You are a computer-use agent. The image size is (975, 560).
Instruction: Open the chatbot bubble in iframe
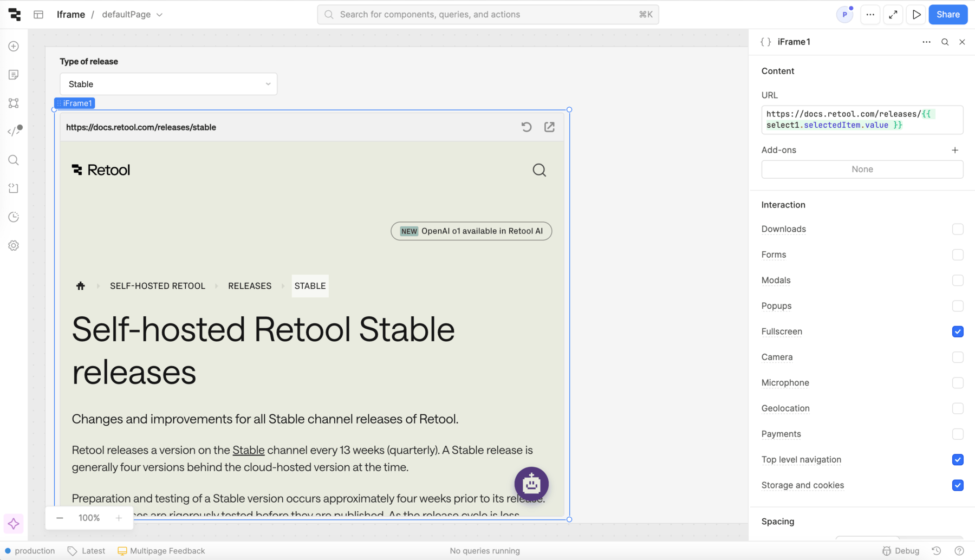531,484
